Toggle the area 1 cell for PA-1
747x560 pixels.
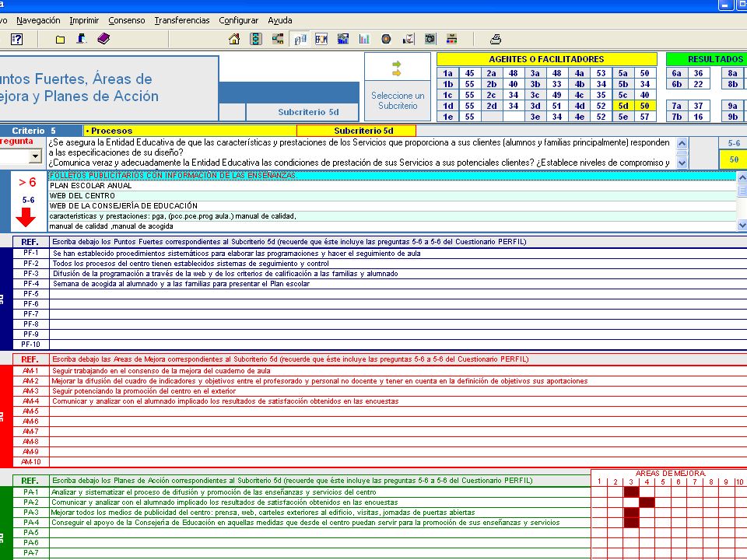click(599, 492)
